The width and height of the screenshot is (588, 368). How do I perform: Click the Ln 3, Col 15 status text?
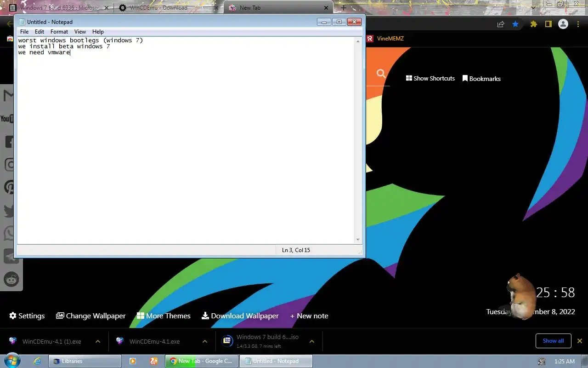pyautogui.click(x=296, y=250)
